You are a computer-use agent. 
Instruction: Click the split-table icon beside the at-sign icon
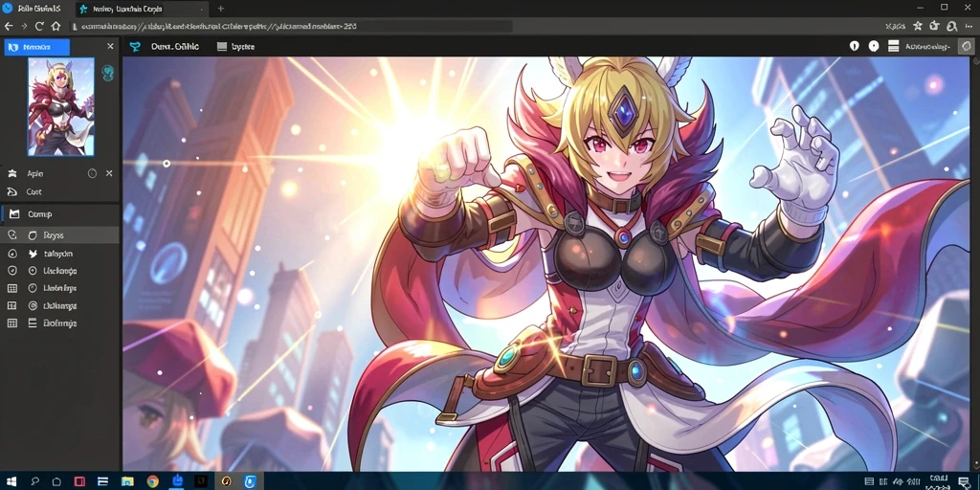coord(11,305)
